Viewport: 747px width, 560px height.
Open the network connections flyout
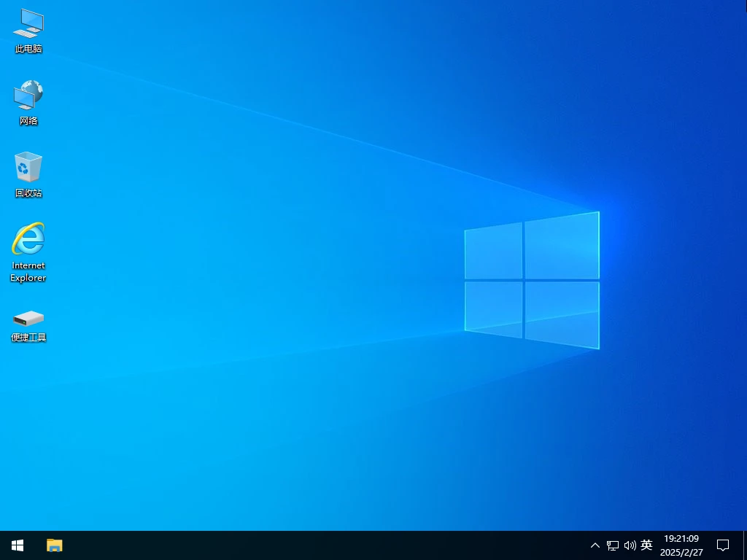tap(611, 545)
